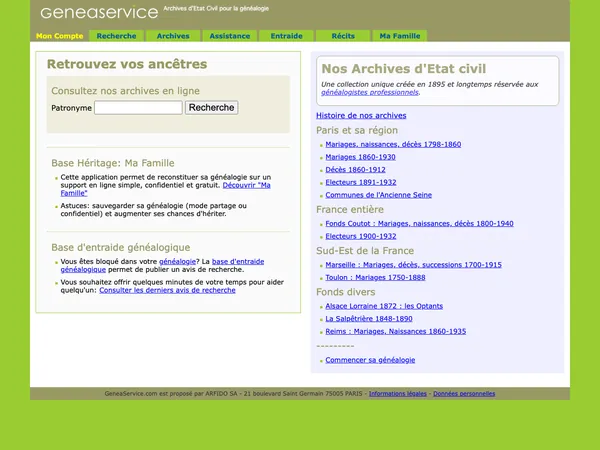Switch to the Recherche tab

click(x=116, y=36)
